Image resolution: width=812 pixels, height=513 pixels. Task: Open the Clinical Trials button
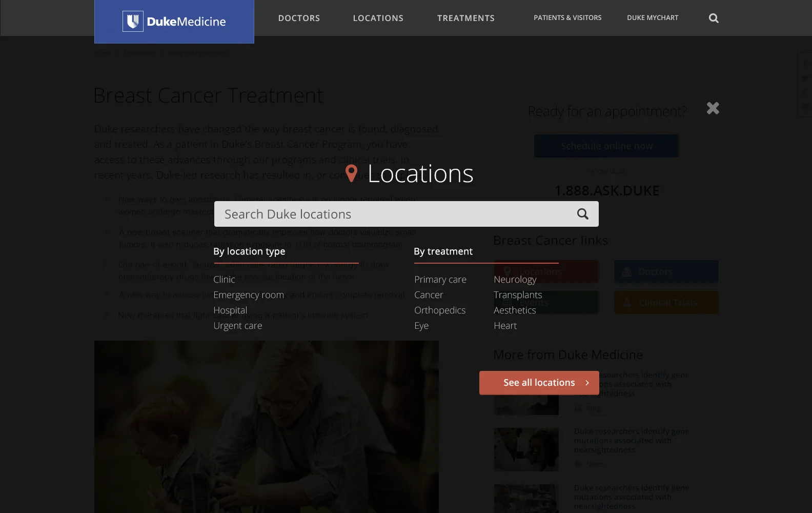(x=666, y=303)
